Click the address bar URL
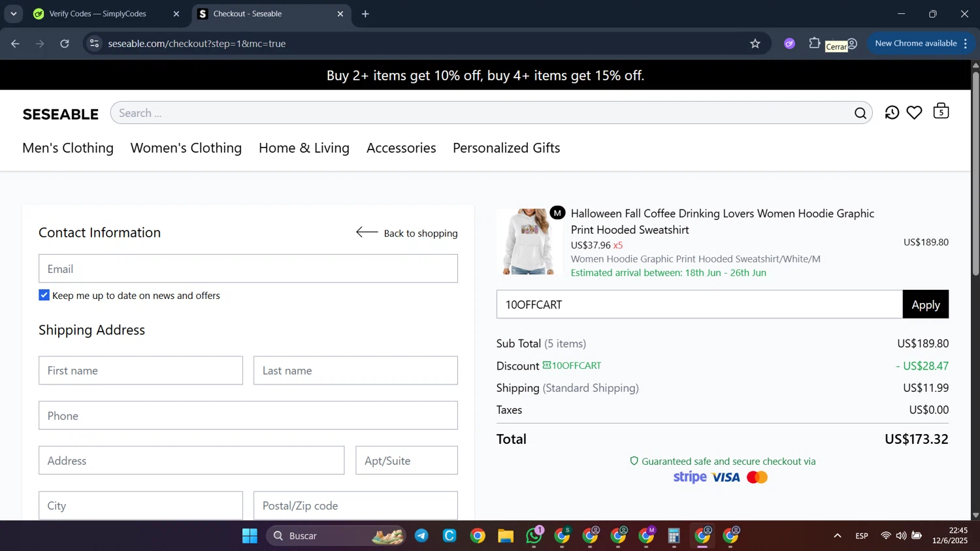This screenshot has height=551, width=980. (197, 44)
